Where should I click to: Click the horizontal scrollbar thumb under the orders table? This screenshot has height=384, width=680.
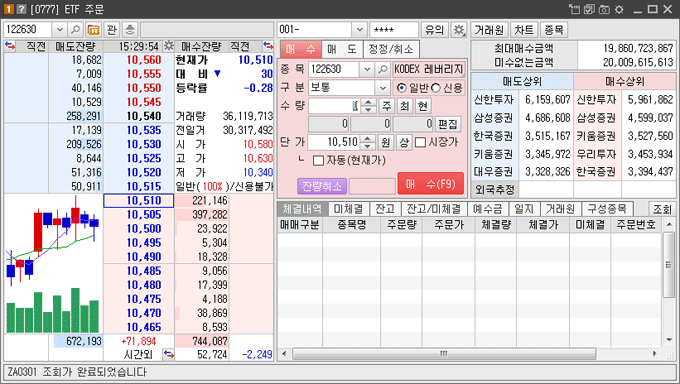tap(444, 354)
